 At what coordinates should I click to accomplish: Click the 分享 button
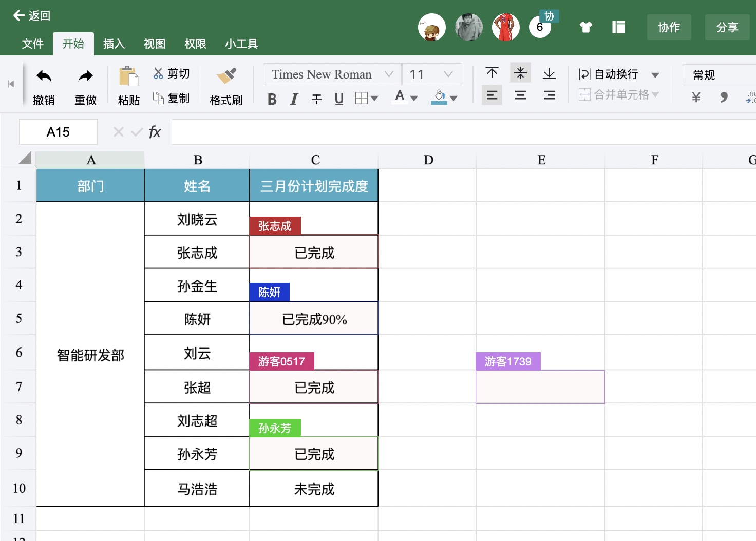(727, 27)
